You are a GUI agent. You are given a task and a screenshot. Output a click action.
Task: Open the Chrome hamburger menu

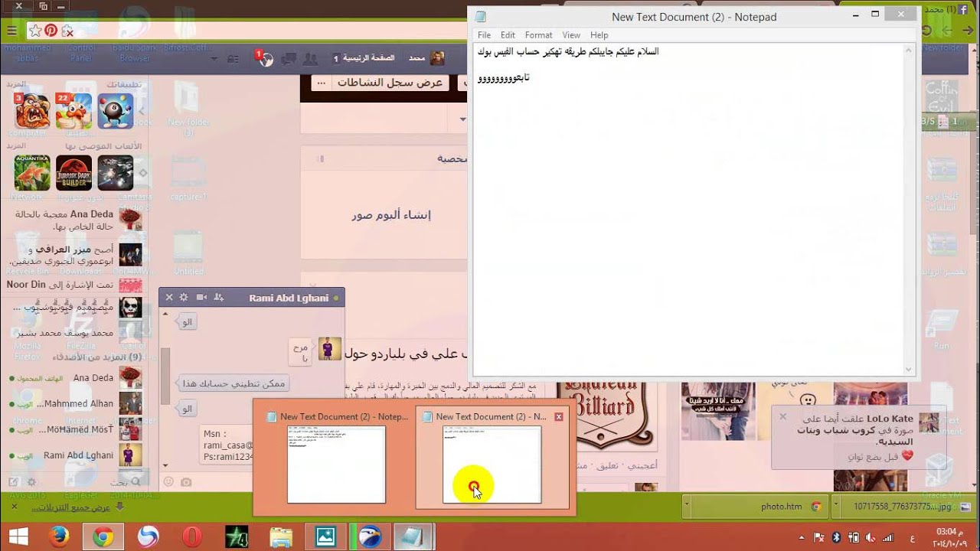click(x=11, y=31)
